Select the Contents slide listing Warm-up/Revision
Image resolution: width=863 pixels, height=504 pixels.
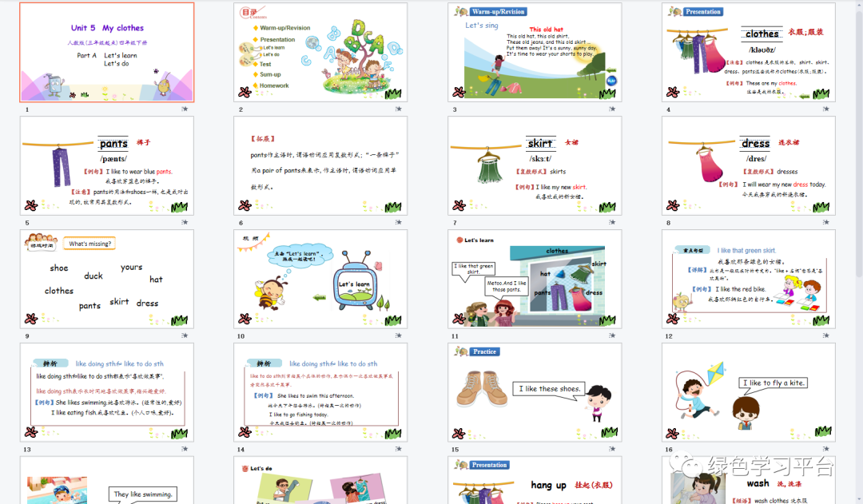320,52
